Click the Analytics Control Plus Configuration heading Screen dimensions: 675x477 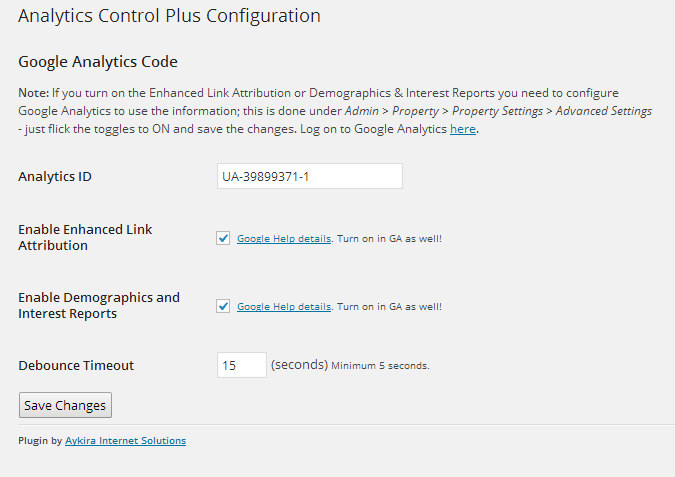coord(169,16)
